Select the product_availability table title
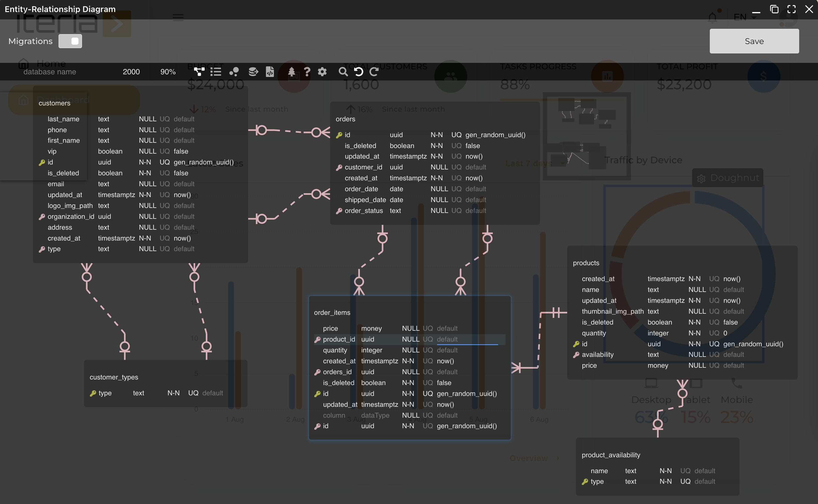The width and height of the screenshot is (818, 504). pyautogui.click(x=611, y=455)
